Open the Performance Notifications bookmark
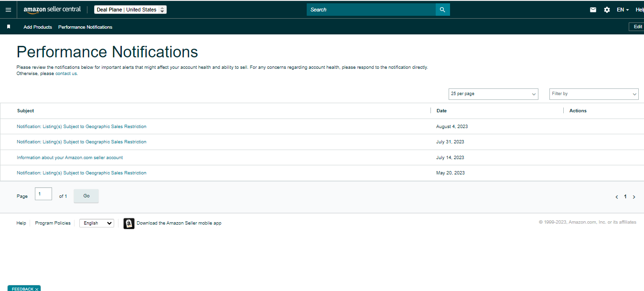The image size is (644, 291). pyautogui.click(x=85, y=27)
